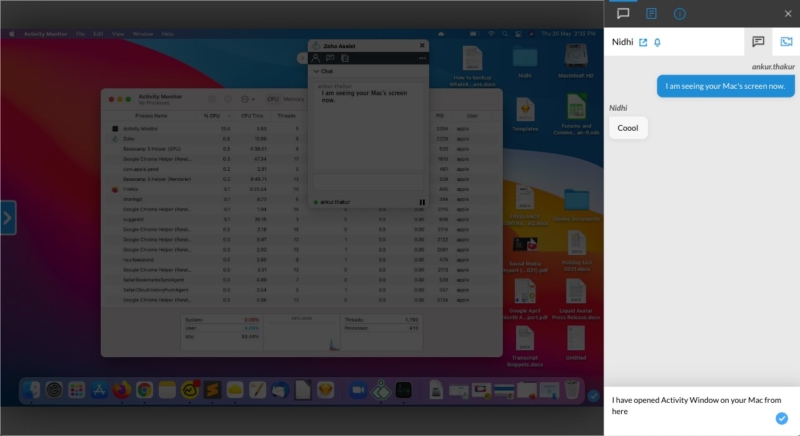800x436 pixels.
Task: Click the chat icon in Zoho Assist window toolbar
Action: 330,58
